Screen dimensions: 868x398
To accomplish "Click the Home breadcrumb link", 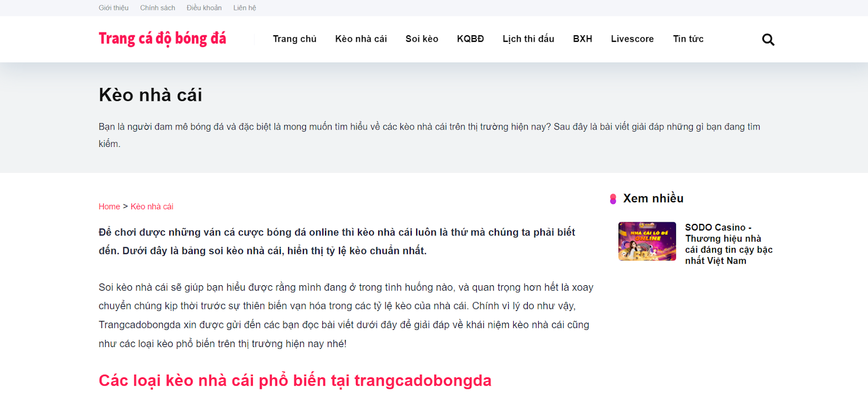I will pos(109,207).
